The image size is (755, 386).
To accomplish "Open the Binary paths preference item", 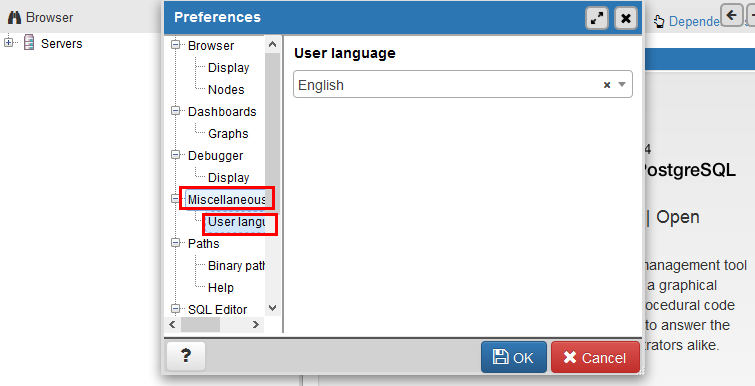I will (x=236, y=265).
